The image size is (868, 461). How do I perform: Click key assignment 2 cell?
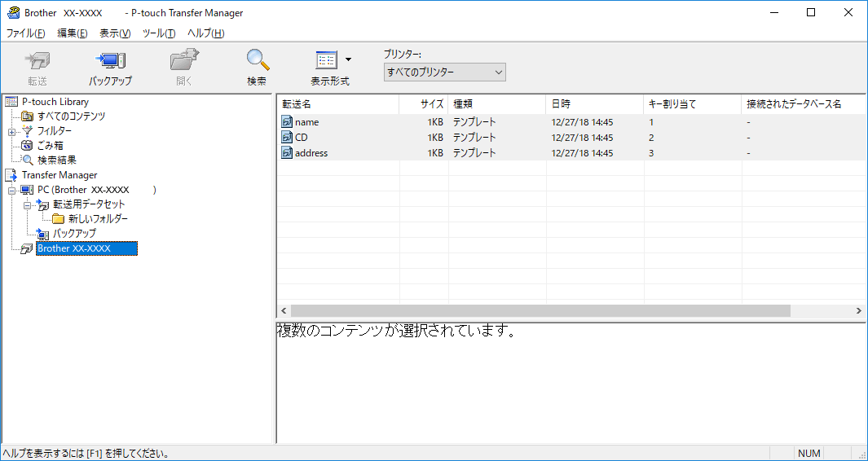(651, 138)
